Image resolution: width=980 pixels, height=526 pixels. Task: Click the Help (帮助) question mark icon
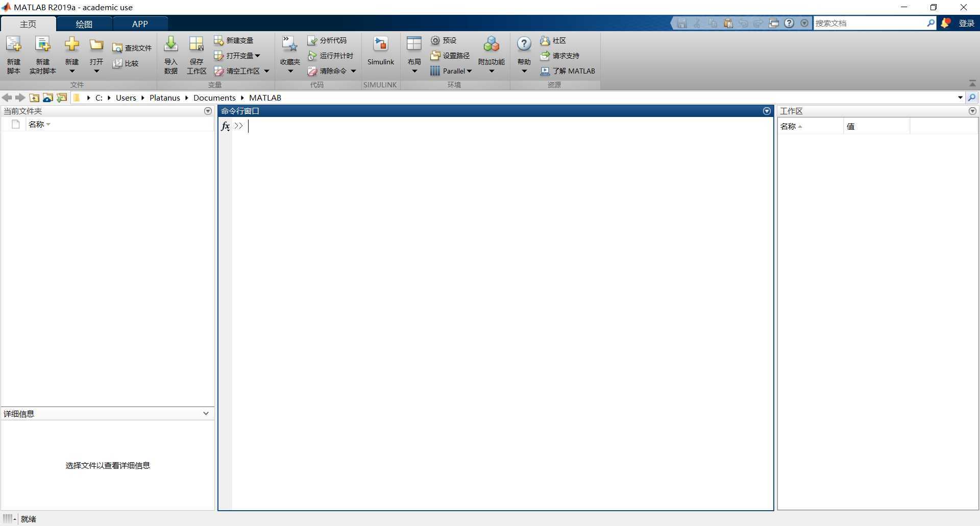pyautogui.click(x=524, y=44)
